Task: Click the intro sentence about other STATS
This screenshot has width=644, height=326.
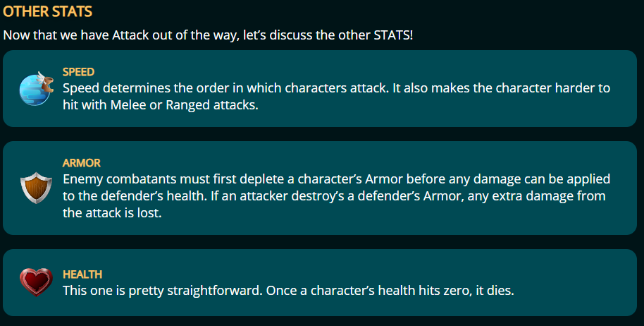Action: point(208,35)
